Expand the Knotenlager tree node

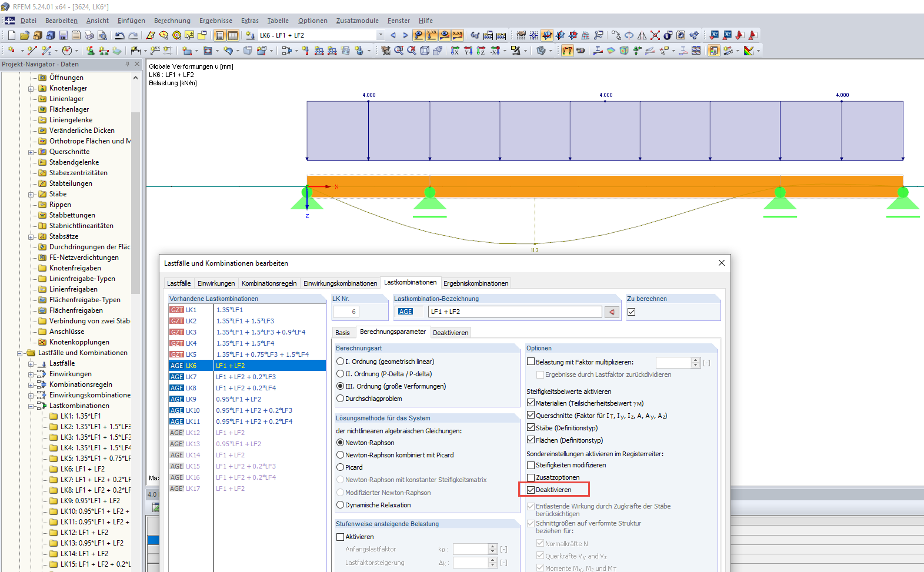[31, 89]
